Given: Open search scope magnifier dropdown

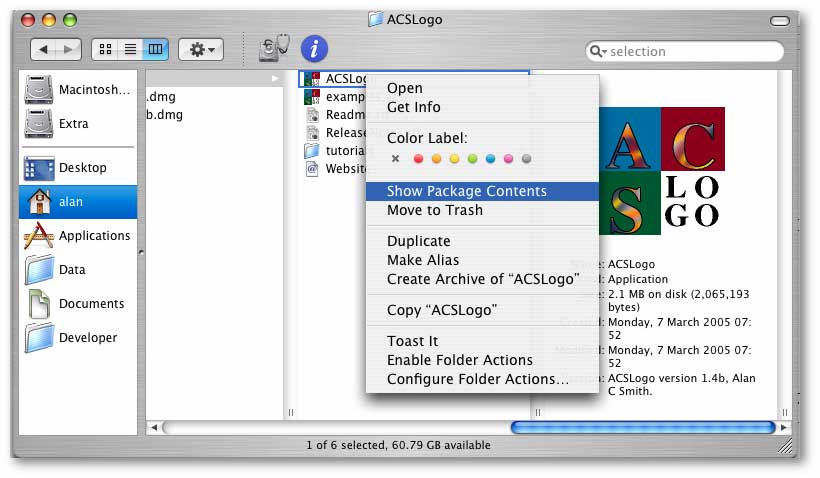Looking at the screenshot, I should (x=599, y=52).
